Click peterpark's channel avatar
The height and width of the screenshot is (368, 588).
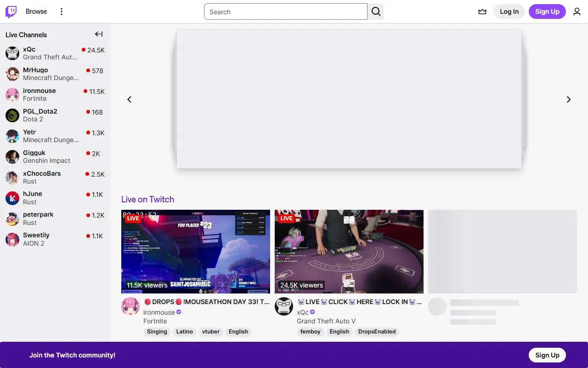coord(12,219)
